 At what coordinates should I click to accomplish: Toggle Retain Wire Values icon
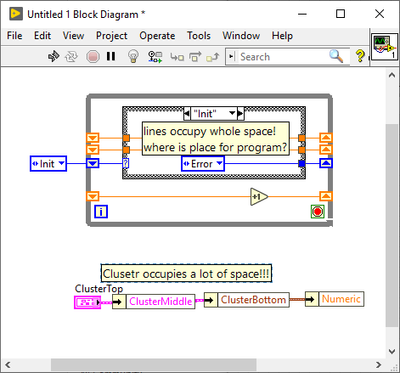click(x=155, y=57)
